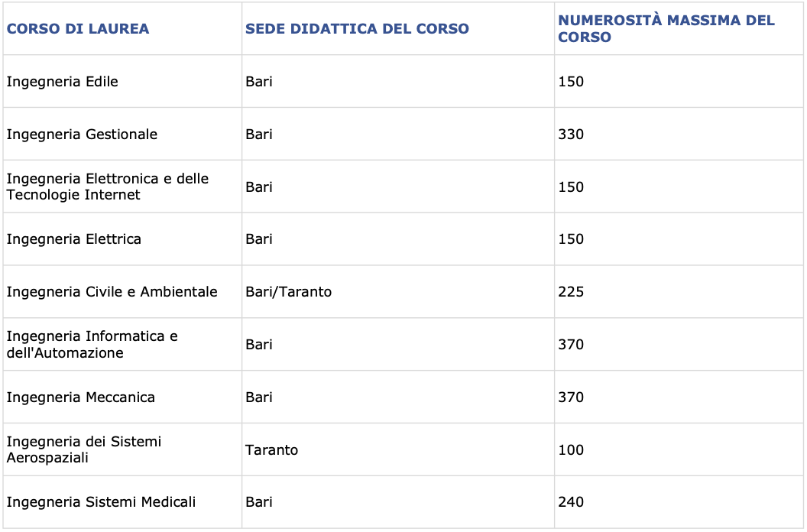Click the 330 maximum enrollment value
The image size is (807, 532).
571,135
